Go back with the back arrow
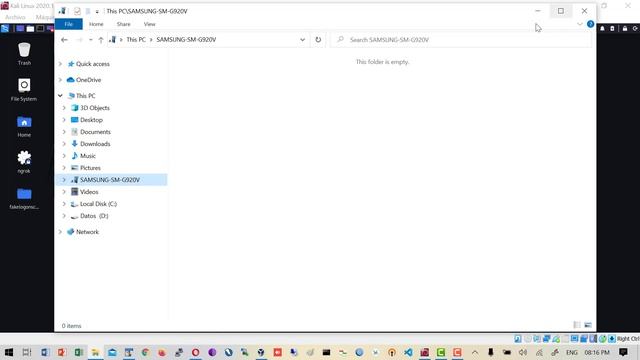Screen dimensions: 640x360 (x=64, y=40)
